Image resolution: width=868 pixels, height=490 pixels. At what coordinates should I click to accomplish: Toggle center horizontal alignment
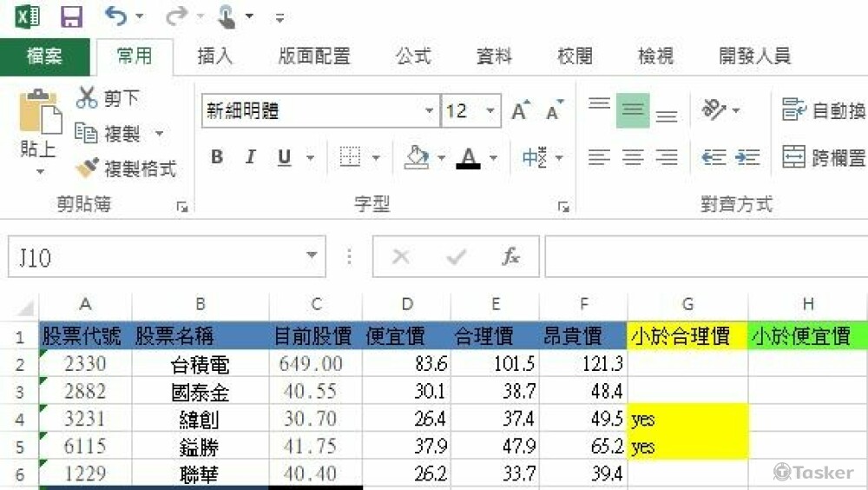pyautogui.click(x=633, y=157)
